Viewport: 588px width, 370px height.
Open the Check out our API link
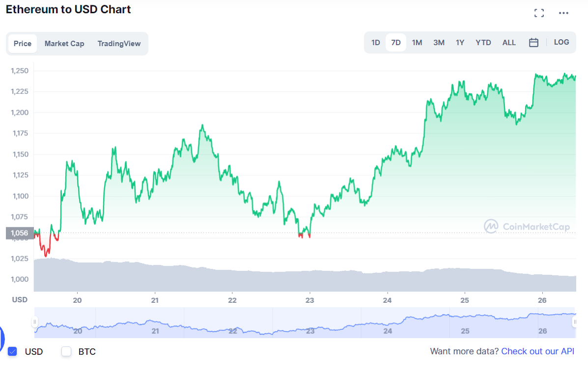point(537,351)
